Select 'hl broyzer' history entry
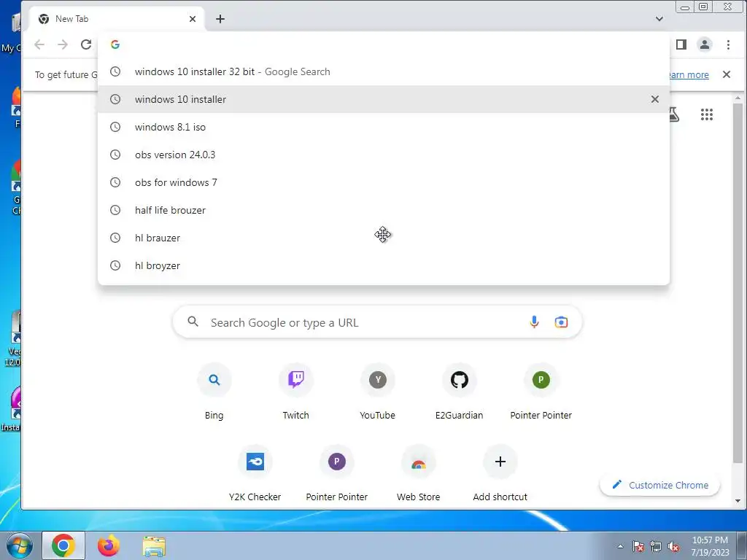Viewport: 747px width, 560px height. (384, 265)
